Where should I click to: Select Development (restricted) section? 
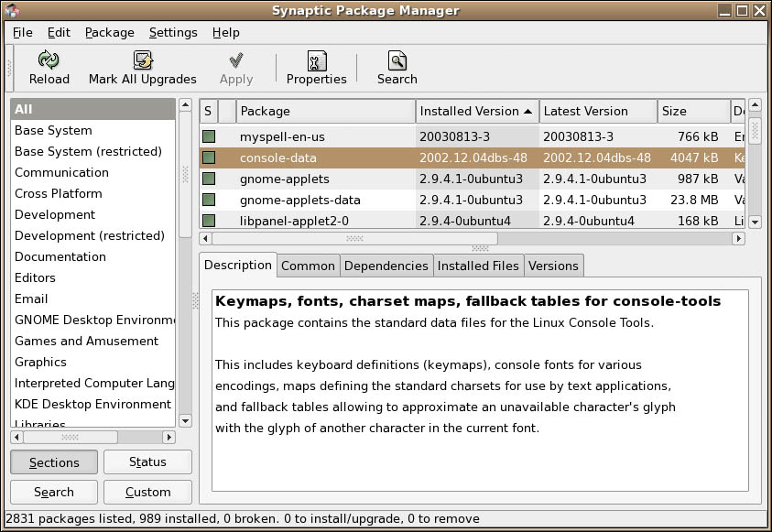click(x=93, y=235)
